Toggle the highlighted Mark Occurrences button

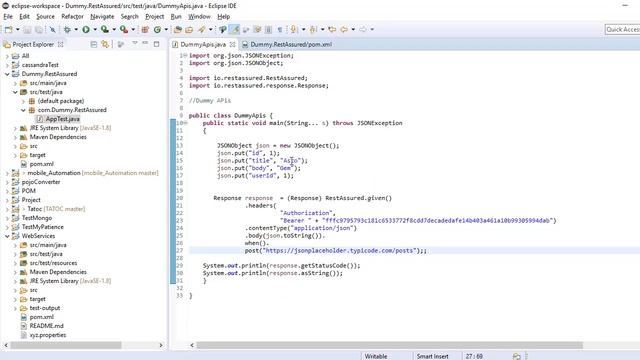click(x=234, y=29)
